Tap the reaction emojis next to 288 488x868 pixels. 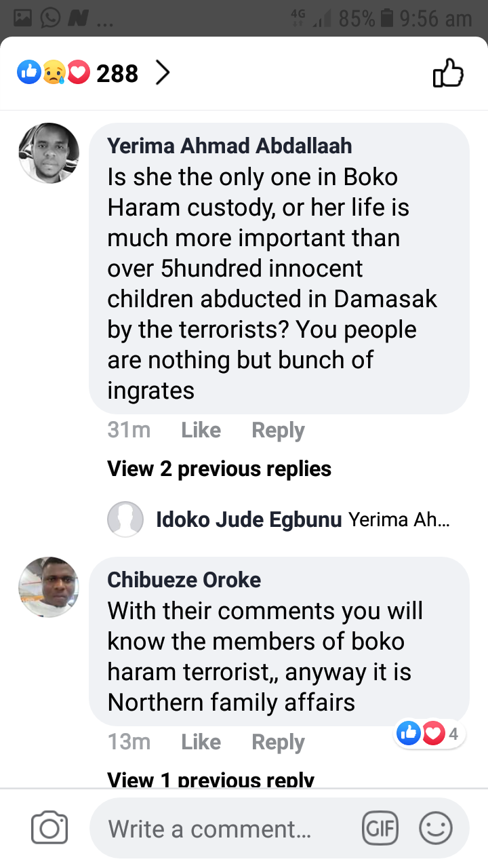54,73
